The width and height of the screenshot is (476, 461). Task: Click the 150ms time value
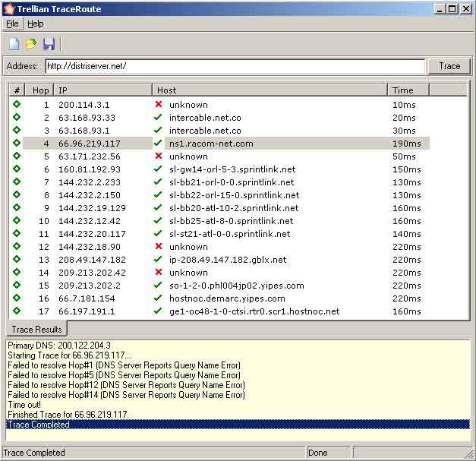[406, 169]
